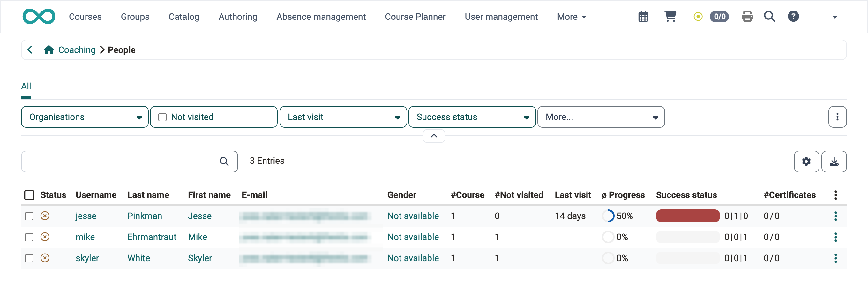Open actions menu for mike row
Screen dimensions: 868x281
836,237
